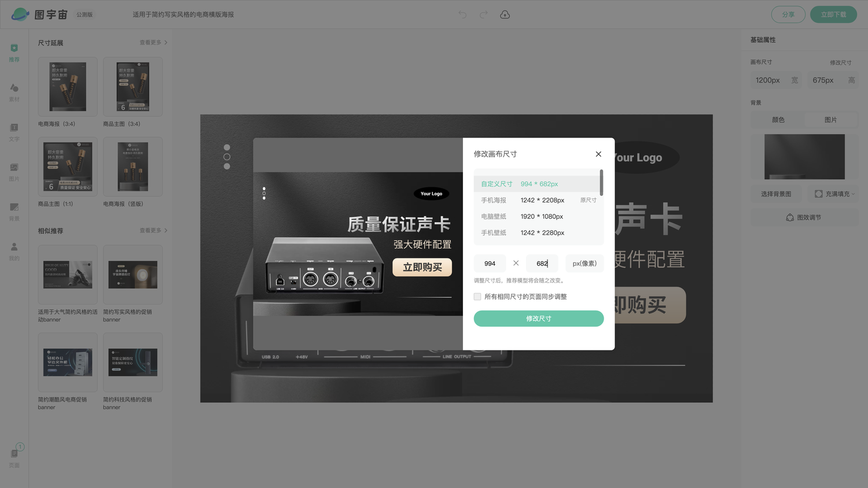Open the 素材 sidebar icon

click(14, 93)
